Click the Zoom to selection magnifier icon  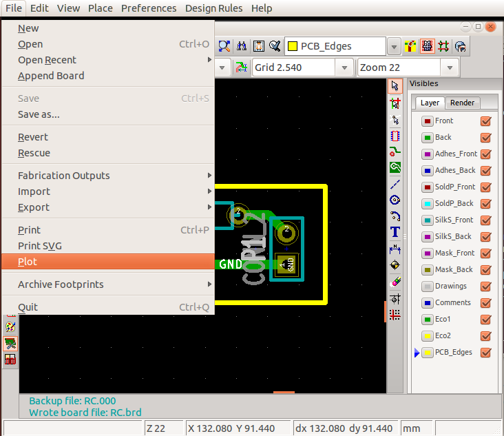point(224,46)
